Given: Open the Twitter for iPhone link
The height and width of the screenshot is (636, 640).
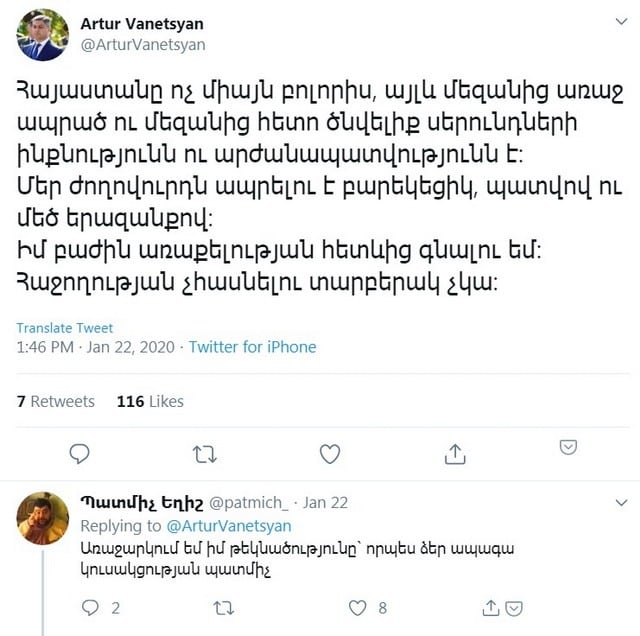Looking at the screenshot, I should coord(252,347).
